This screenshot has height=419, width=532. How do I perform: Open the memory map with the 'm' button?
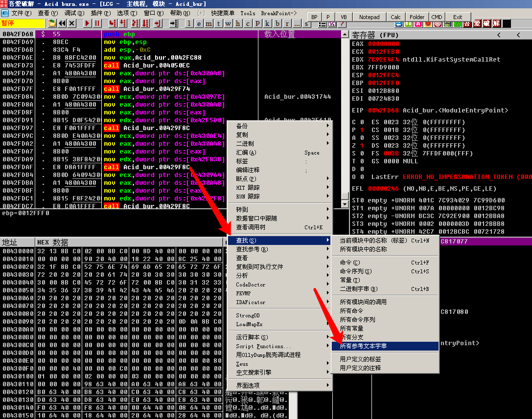208,23
